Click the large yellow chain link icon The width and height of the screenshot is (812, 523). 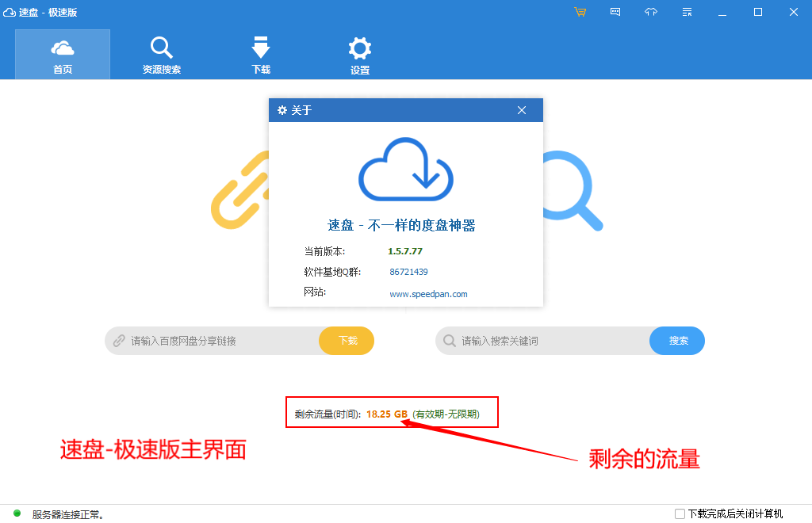pyautogui.click(x=239, y=190)
